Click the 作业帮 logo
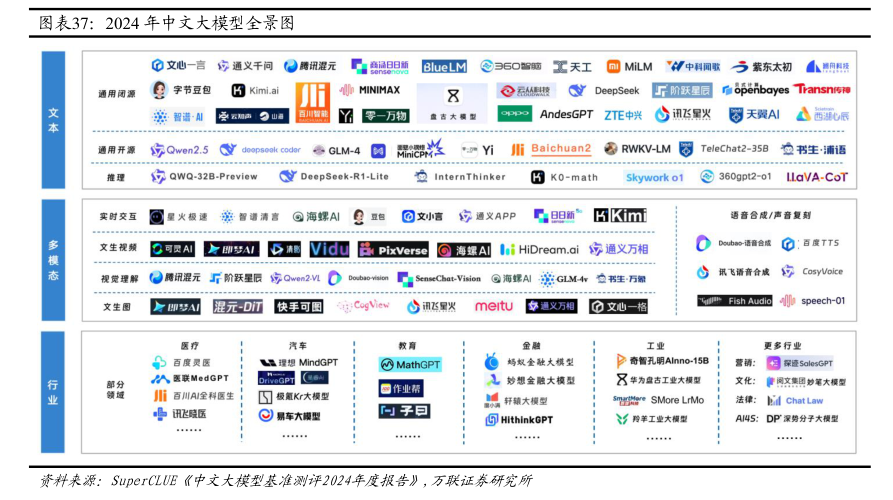 (401, 389)
